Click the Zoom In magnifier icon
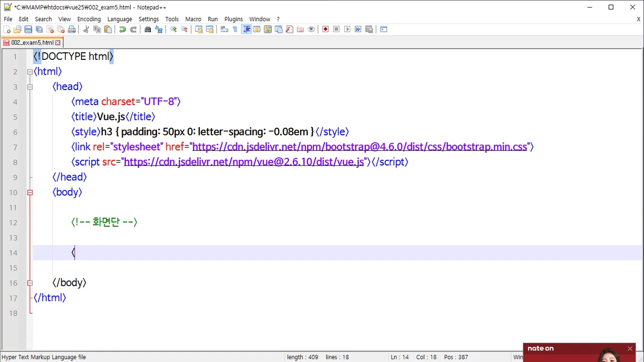644x362 pixels. [x=174, y=30]
